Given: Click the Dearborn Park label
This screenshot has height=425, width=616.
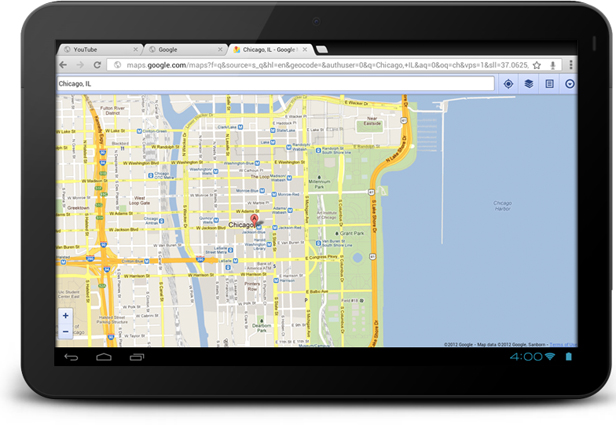Looking at the screenshot, I should click(x=261, y=328).
